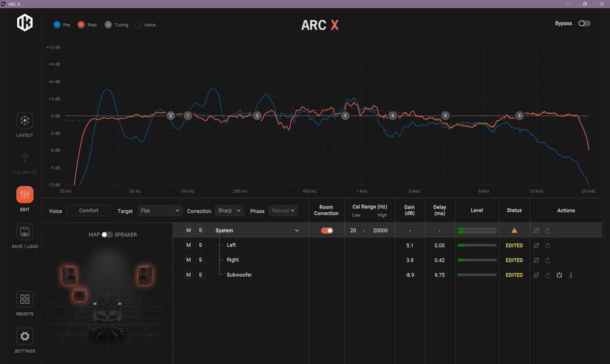Select EQ node 6 on graph
Image resolution: width=610 pixels, height=364 pixels.
(519, 116)
